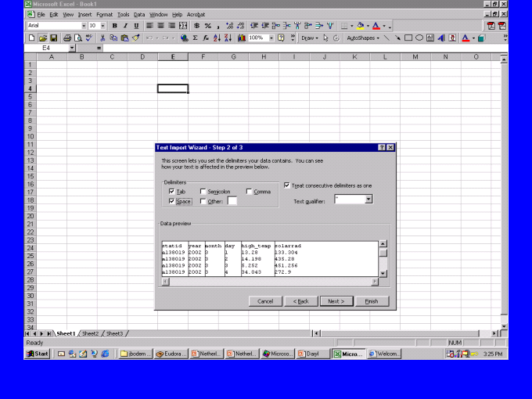Click the Insert Hyperlink globe icon
Screen dimensions: 532x399
184,38
